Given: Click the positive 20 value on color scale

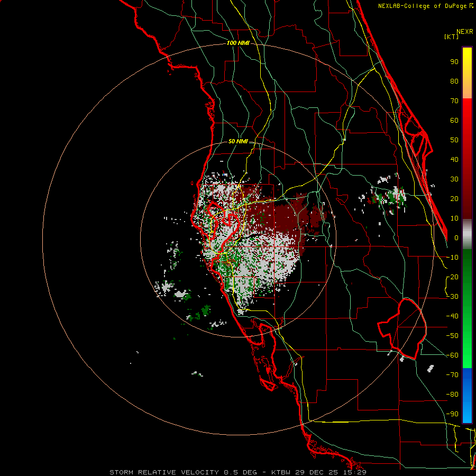Looking at the screenshot, I should pyautogui.click(x=454, y=198).
